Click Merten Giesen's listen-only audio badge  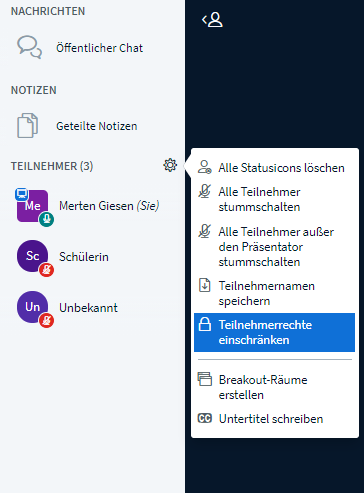46,219
